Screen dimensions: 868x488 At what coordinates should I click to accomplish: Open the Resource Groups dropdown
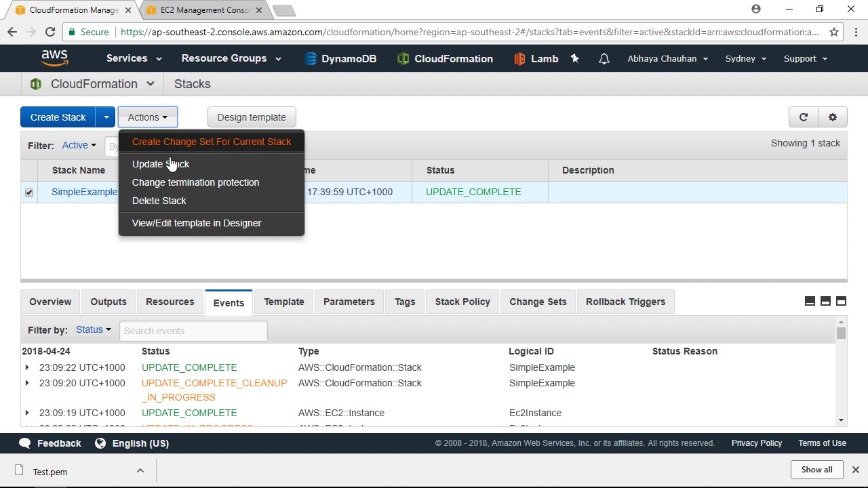tap(231, 59)
